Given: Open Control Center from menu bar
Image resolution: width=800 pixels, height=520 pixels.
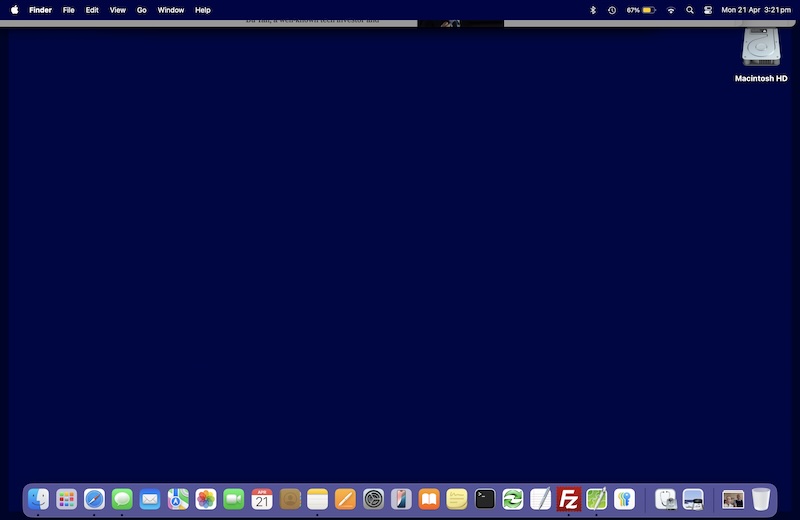Looking at the screenshot, I should click(708, 10).
